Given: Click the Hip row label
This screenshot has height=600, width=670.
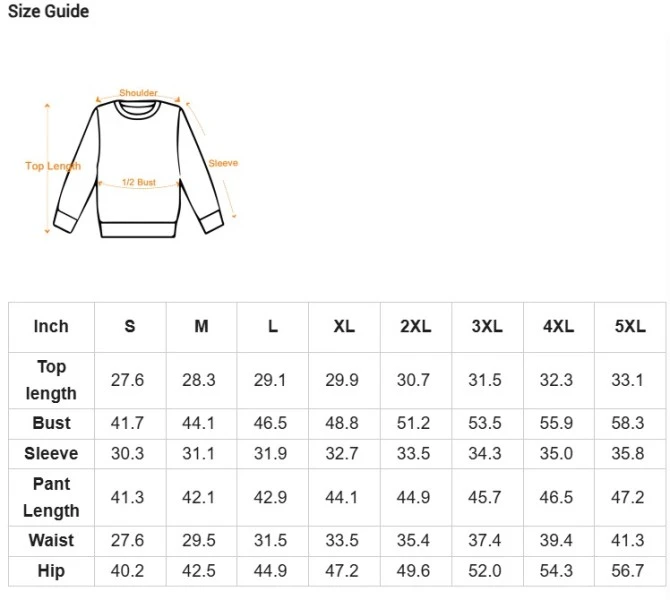Looking at the screenshot, I should 51,571.
